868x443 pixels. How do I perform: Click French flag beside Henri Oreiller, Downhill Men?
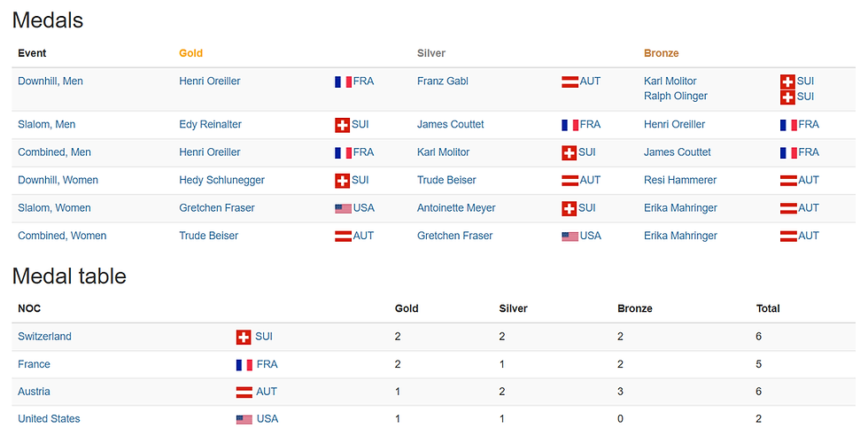(343, 82)
